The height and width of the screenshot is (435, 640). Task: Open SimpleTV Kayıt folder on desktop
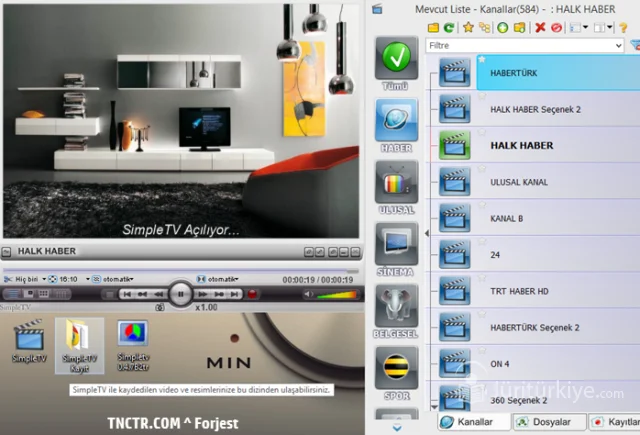[x=79, y=346]
